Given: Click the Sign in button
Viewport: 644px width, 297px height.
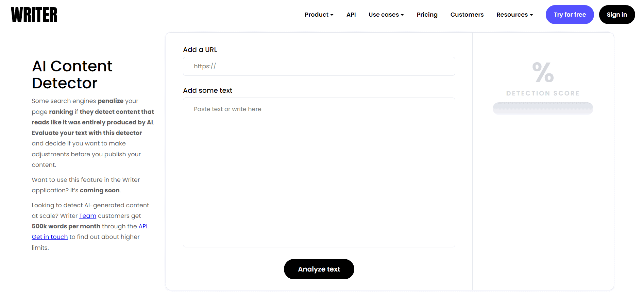Looking at the screenshot, I should (617, 15).
